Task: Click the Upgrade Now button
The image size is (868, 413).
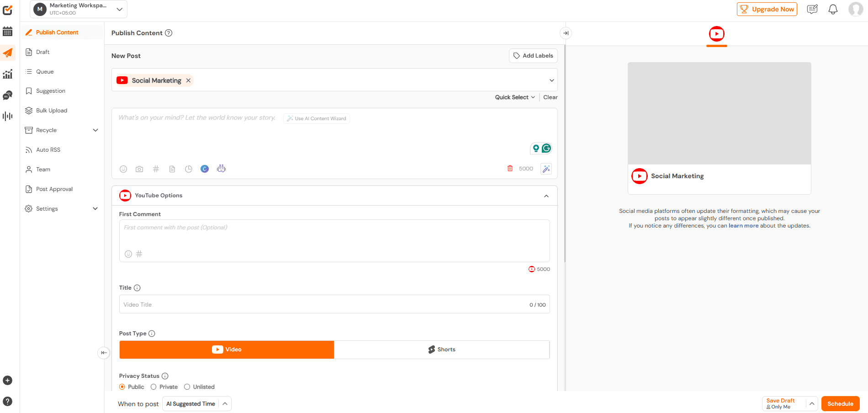Action: click(767, 9)
